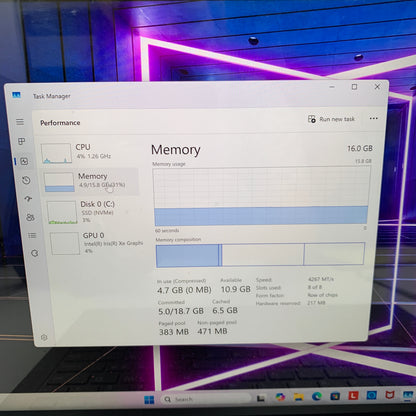Click the 471 MB non-paged pool value
The width and height of the screenshot is (416, 416).
point(212,331)
